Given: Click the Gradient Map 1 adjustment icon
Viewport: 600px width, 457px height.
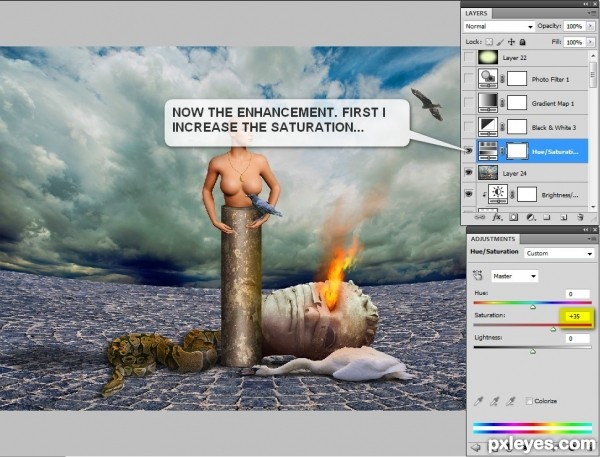Looking at the screenshot, I should point(488,103).
